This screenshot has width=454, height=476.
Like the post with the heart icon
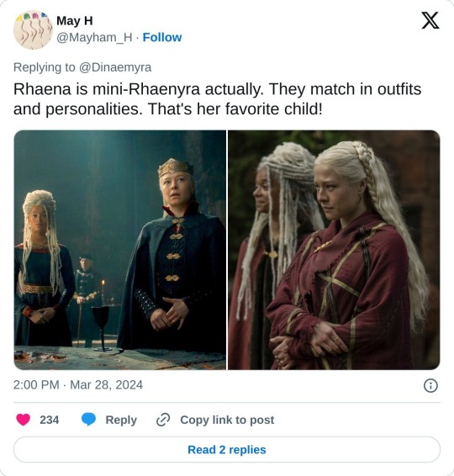click(23, 420)
